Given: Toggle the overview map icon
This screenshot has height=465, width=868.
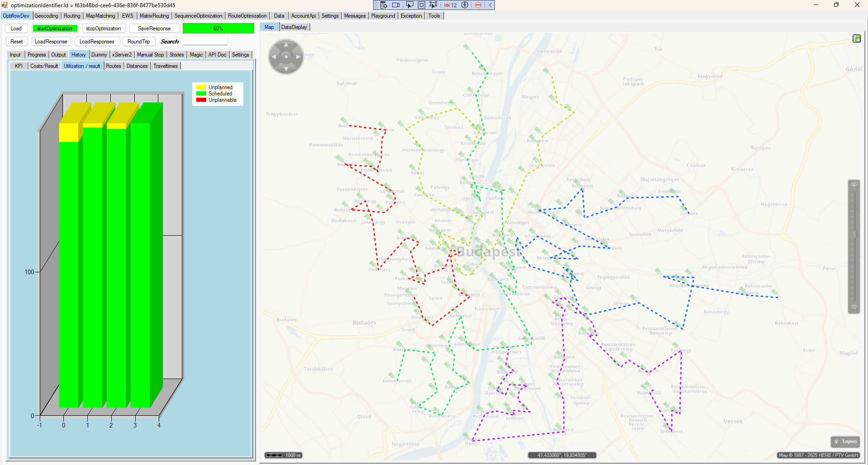Looking at the screenshot, I should 856,38.
